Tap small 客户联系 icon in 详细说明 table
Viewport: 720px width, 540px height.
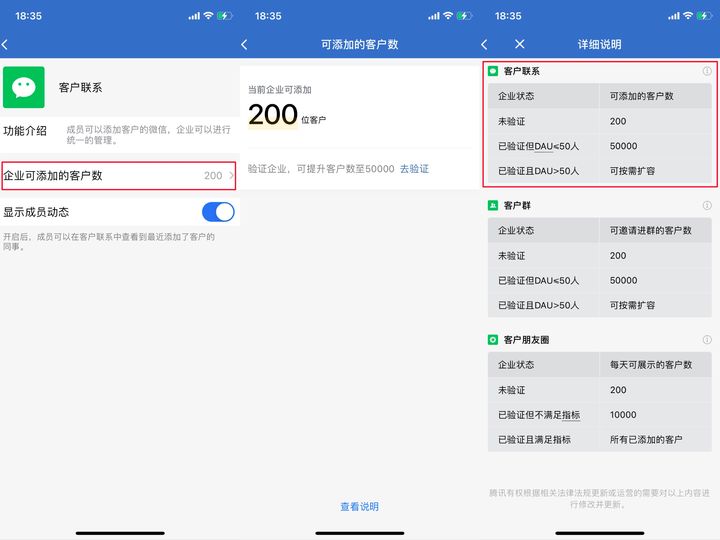(493, 72)
